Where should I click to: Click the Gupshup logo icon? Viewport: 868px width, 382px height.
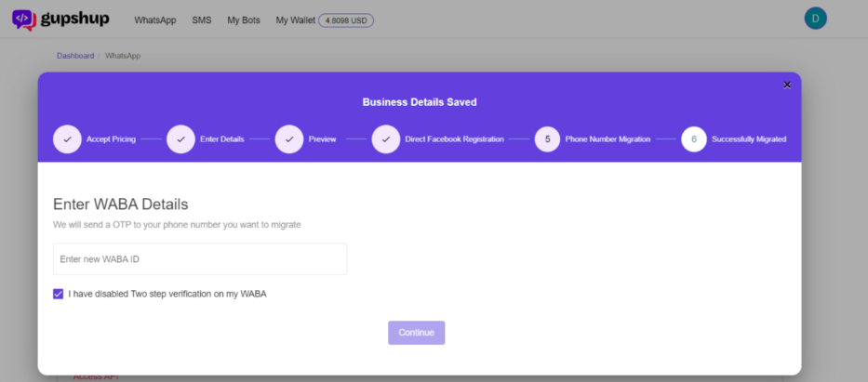[x=24, y=20]
